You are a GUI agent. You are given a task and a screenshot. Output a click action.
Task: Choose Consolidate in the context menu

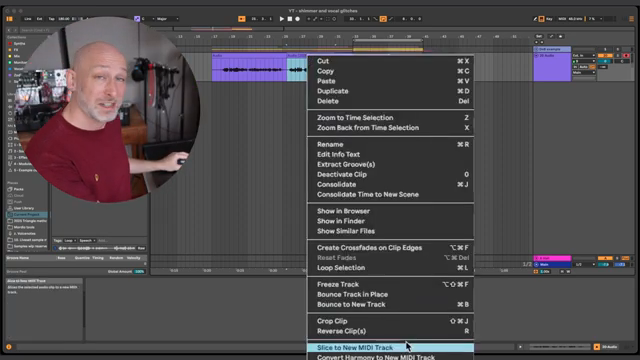391,184
